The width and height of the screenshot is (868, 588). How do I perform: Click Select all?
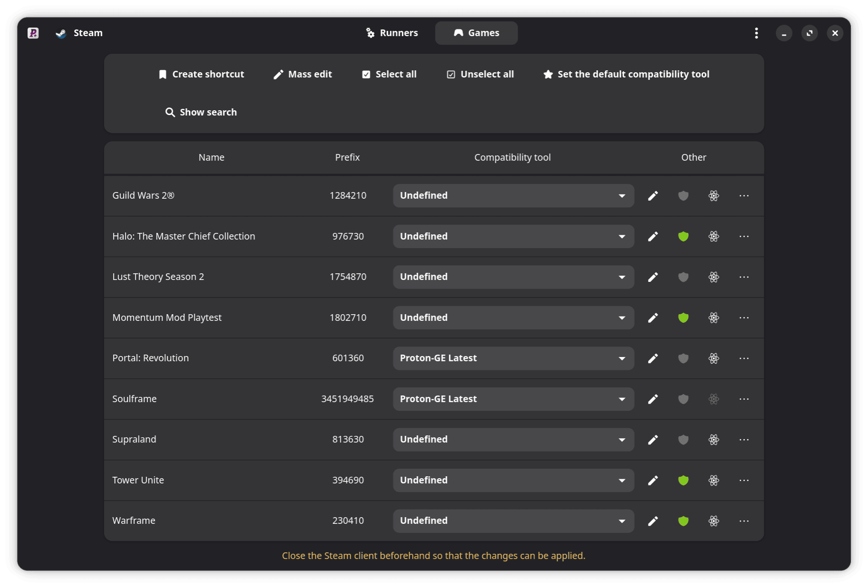389,74
